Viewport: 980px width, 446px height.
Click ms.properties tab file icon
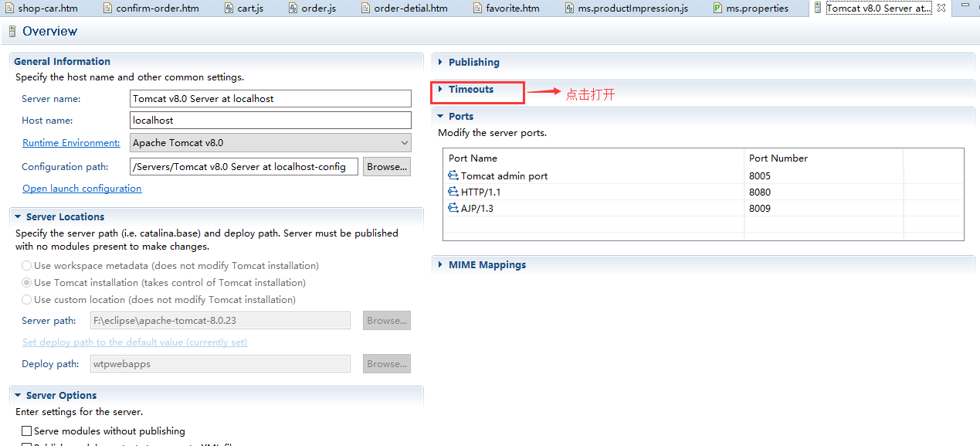tap(717, 9)
